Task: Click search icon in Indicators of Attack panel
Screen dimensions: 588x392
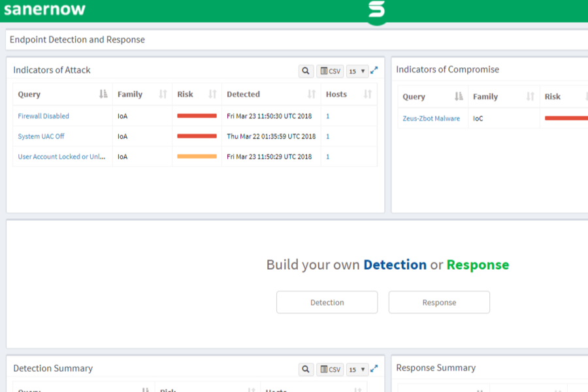Action: click(306, 71)
